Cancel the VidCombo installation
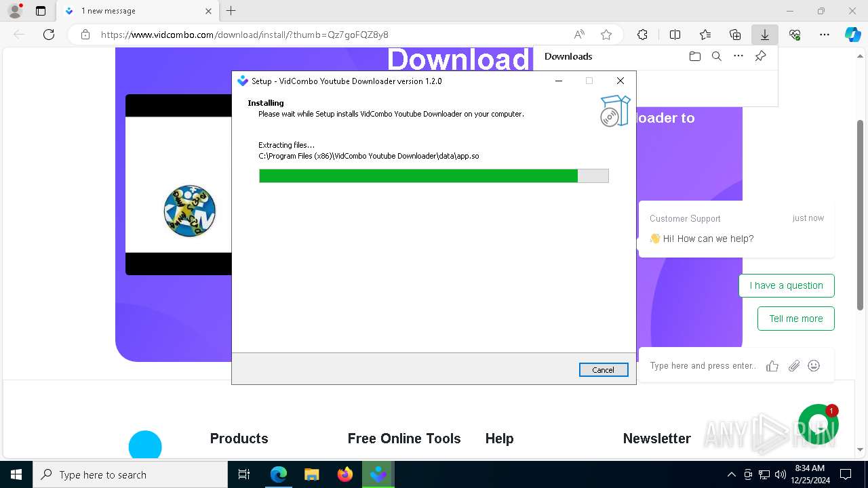The width and height of the screenshot is (868, 488). (x=604, y=369)
